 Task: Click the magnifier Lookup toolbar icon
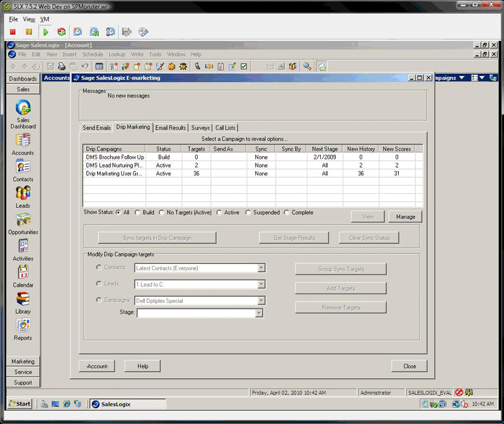[307, 67]
